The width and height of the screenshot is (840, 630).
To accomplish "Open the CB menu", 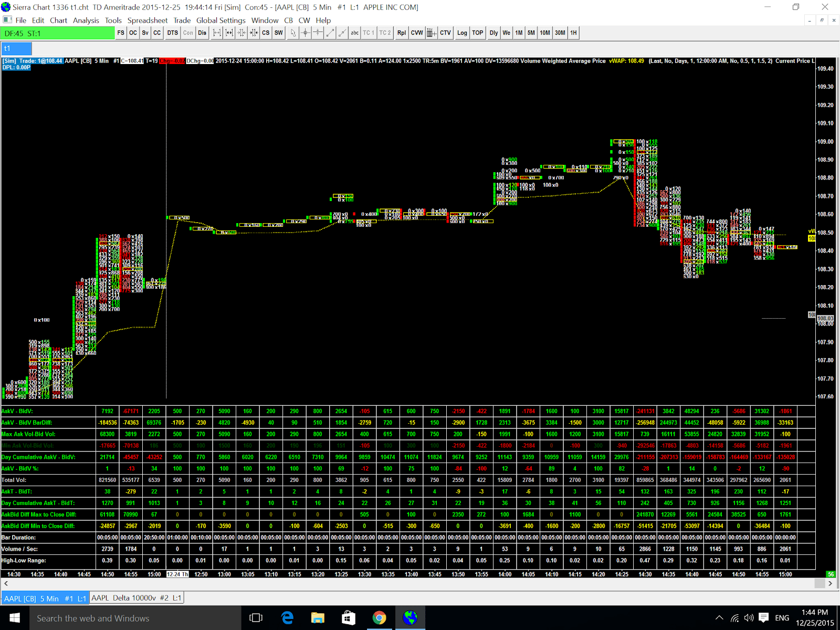I will [x=289, y=20].
